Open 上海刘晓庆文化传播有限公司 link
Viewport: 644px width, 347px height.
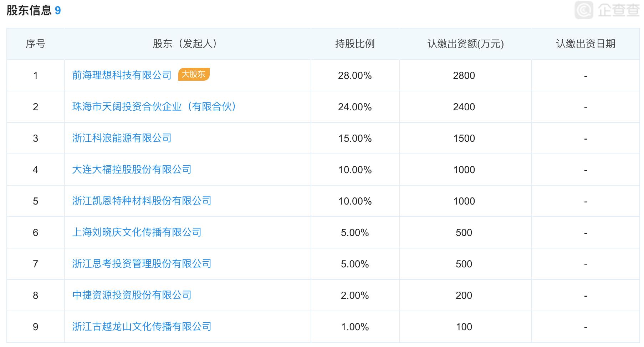point(137,232)
